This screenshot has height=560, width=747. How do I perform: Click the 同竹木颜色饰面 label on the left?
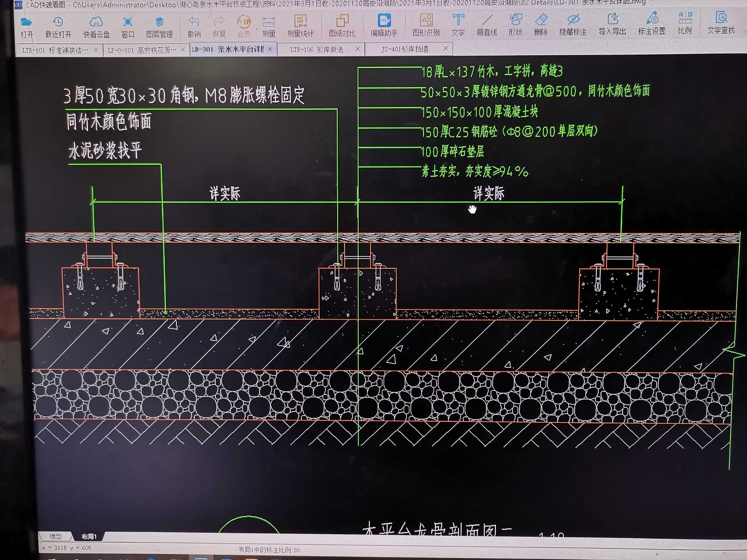coord(109,122)
